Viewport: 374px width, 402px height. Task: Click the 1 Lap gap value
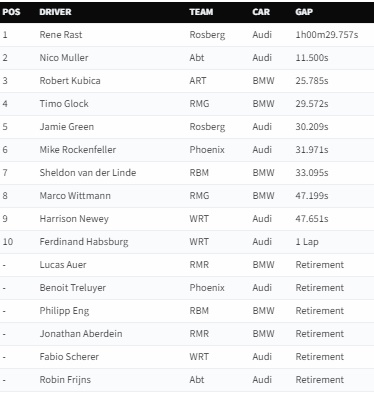(307, 242)
